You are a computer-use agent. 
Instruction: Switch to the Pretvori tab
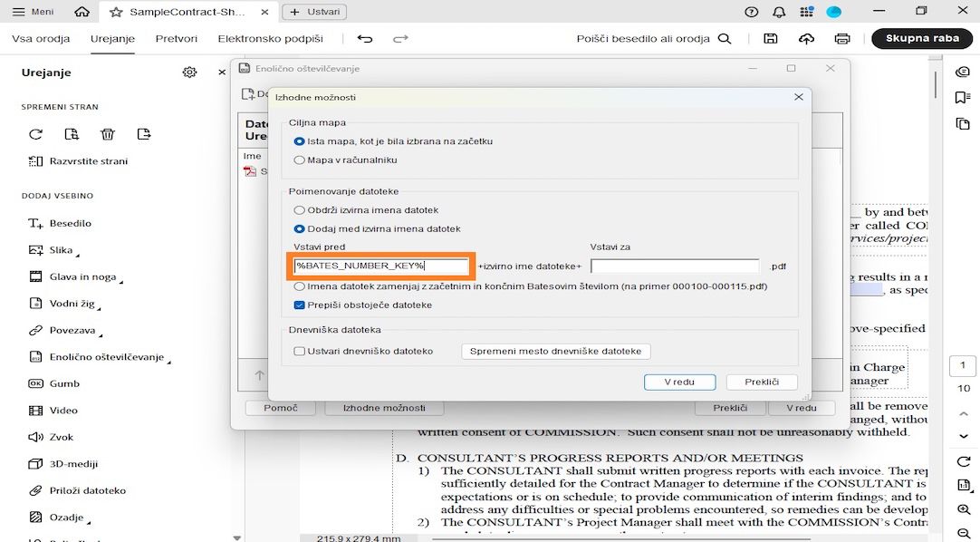pos(178,39)
